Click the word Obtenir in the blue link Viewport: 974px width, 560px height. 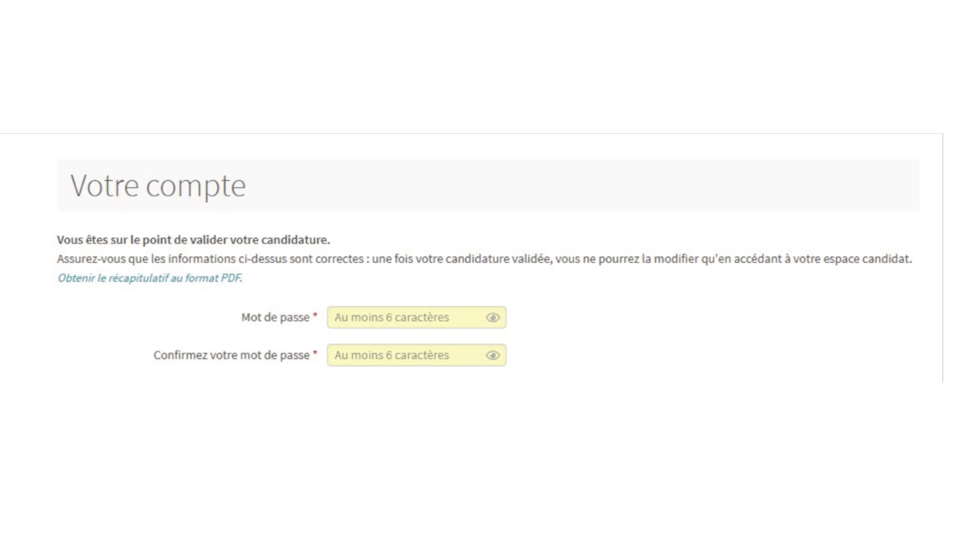[x=75, y=278]
